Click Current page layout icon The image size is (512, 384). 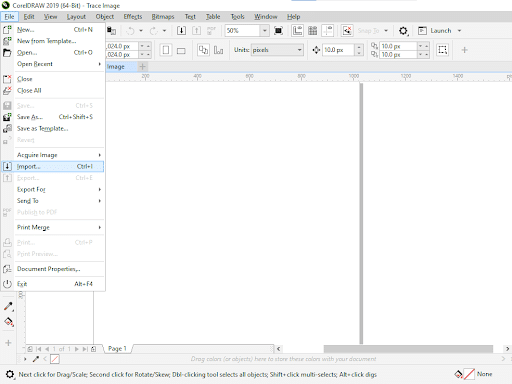(218, 50)
